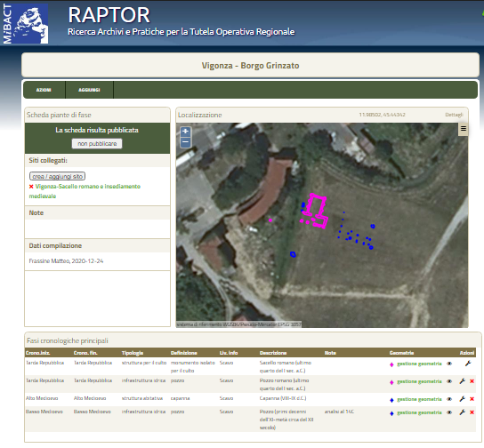Delete the Basso Medioevo pozzo row
Viewport: 484px width, 448px height.
coord(472,412)
